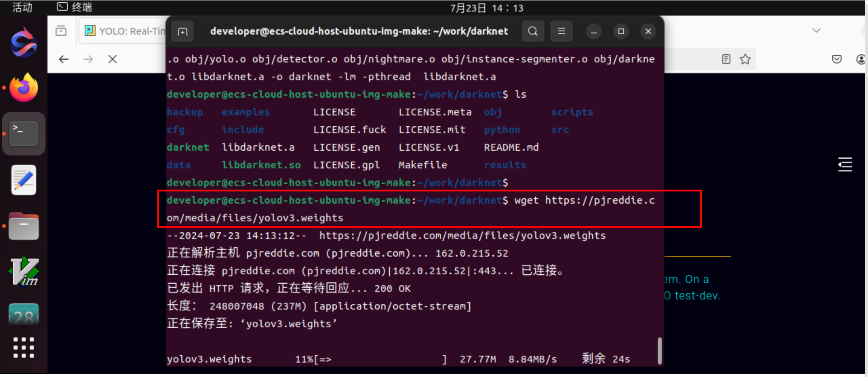
Task: Open the text editor dock icon
Action: pos(24,180)
